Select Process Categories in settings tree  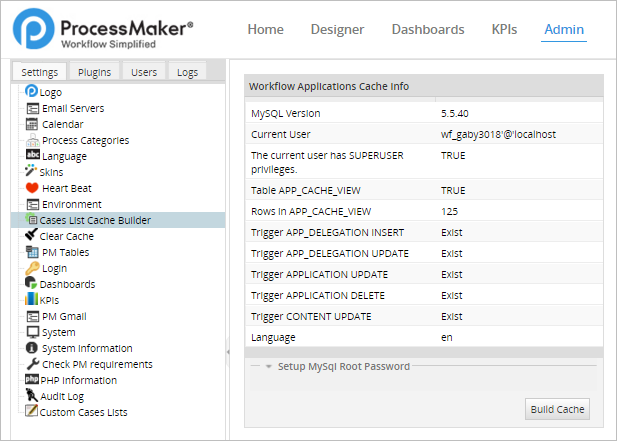pos(85,140)
